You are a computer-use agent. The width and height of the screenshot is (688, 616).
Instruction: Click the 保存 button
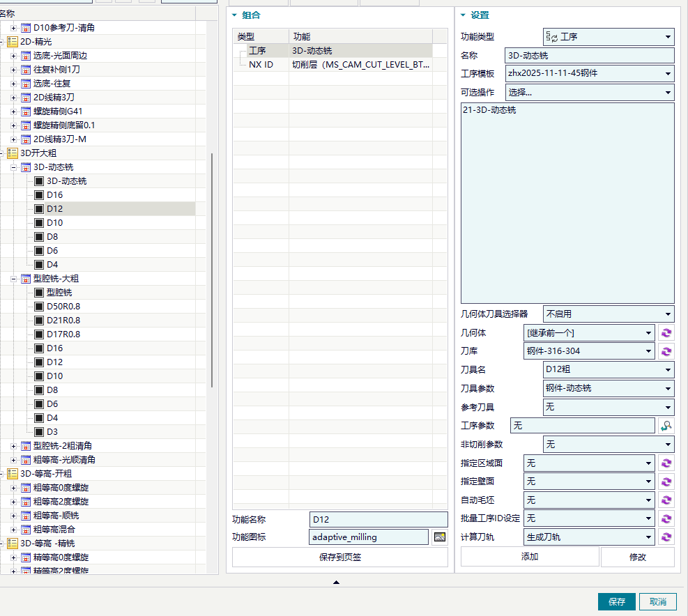(616, 601)
